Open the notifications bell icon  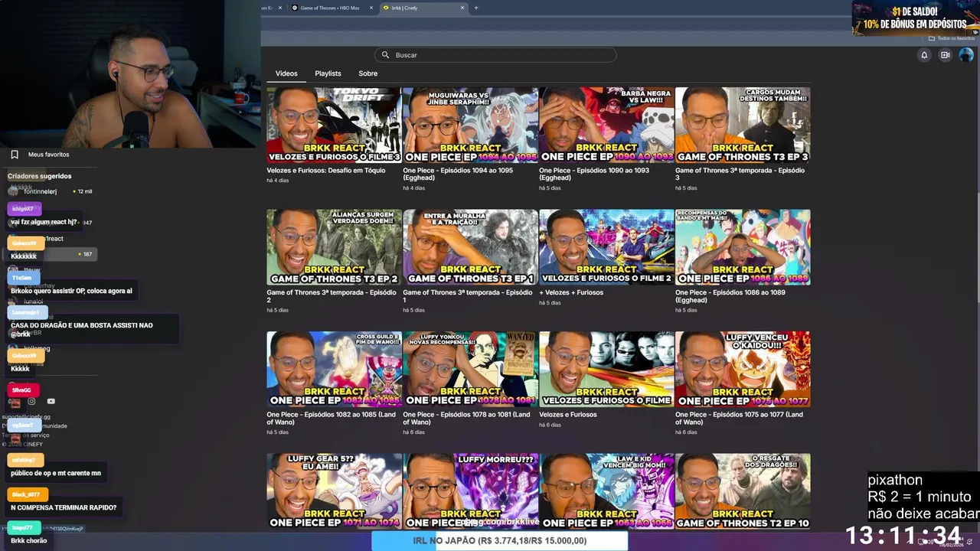(x=924, y=55)
